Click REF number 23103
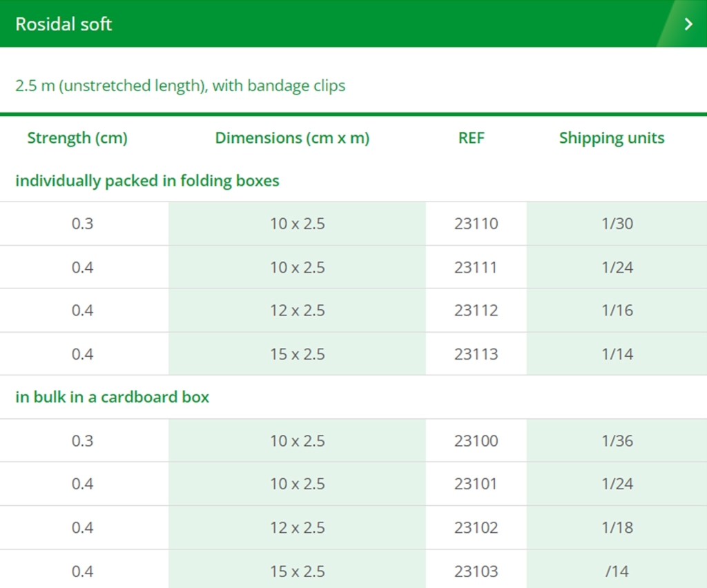Screen dimensions: 707x588 [476, 571]
